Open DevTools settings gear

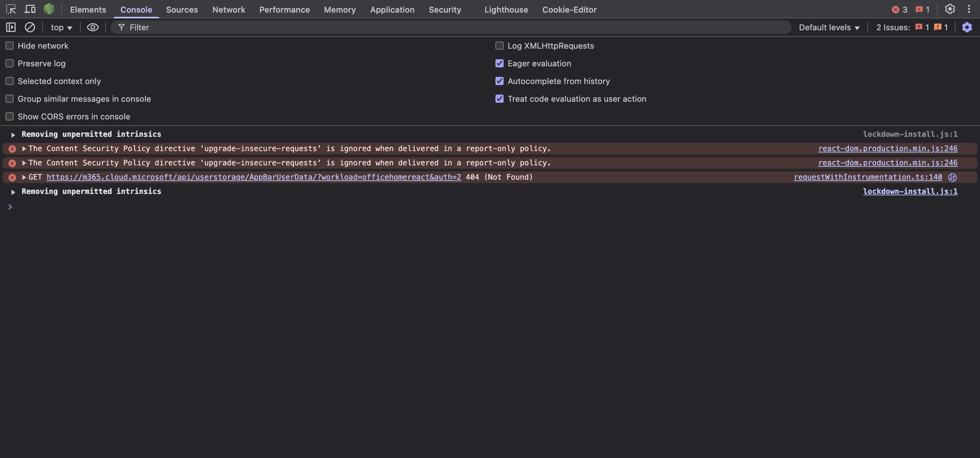(950, 9)
